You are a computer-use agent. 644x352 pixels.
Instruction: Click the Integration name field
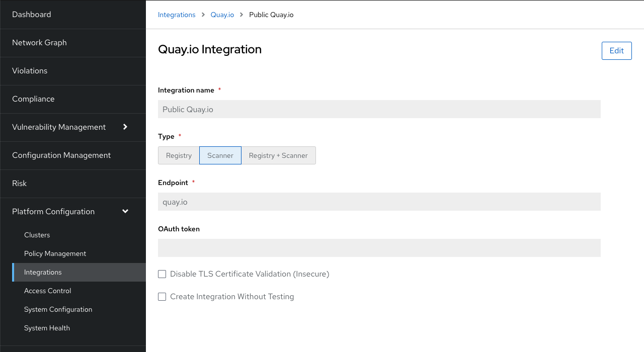[379, 109]
